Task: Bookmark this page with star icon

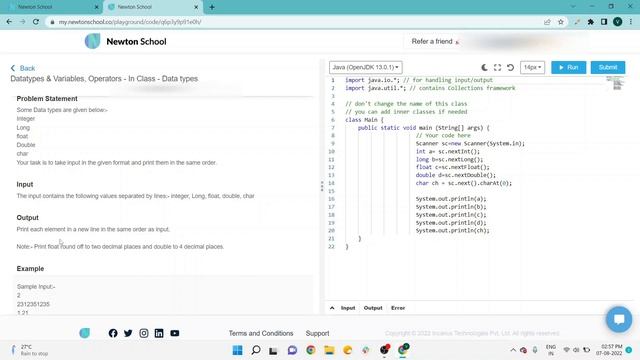Action: pyautogui.click(x=561, y=22)
